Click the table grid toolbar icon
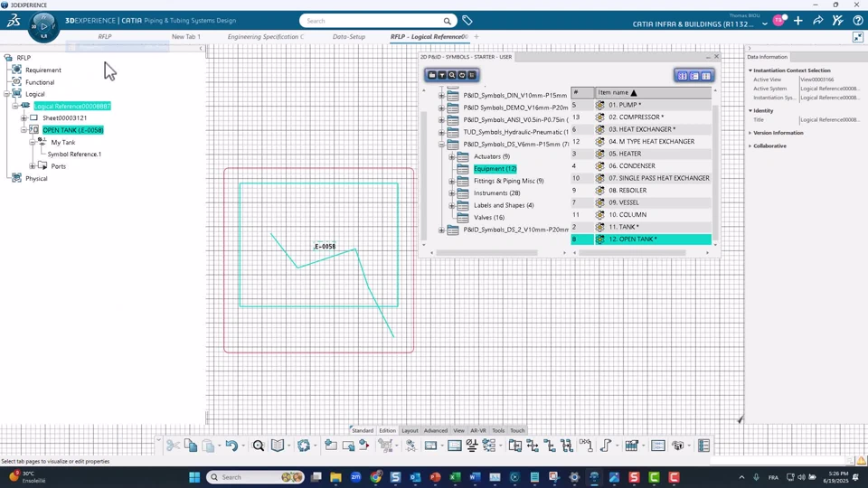868x488 pixels. pos(631,446)
